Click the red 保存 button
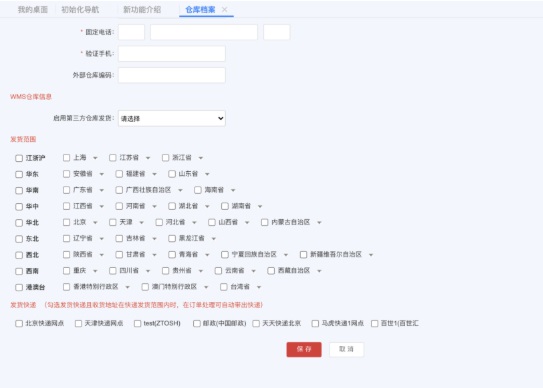This screenshot has height=388, width=543. (304, 349)
